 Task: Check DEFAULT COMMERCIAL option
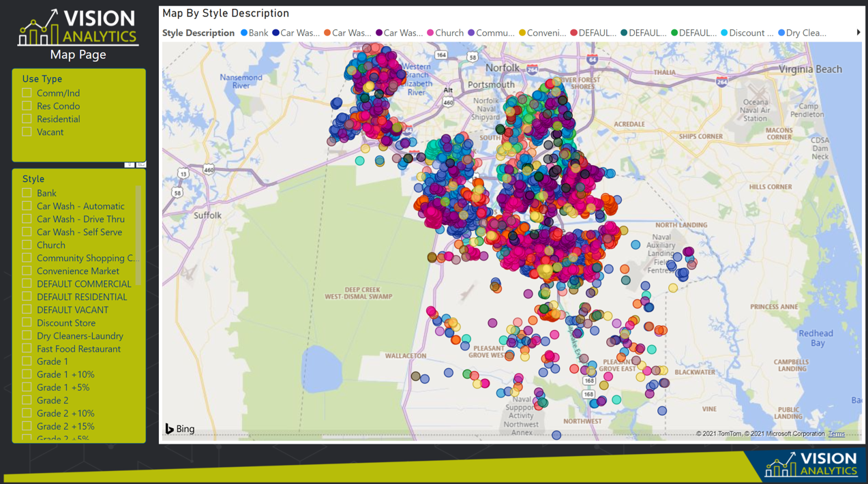[x=27, y=284]
